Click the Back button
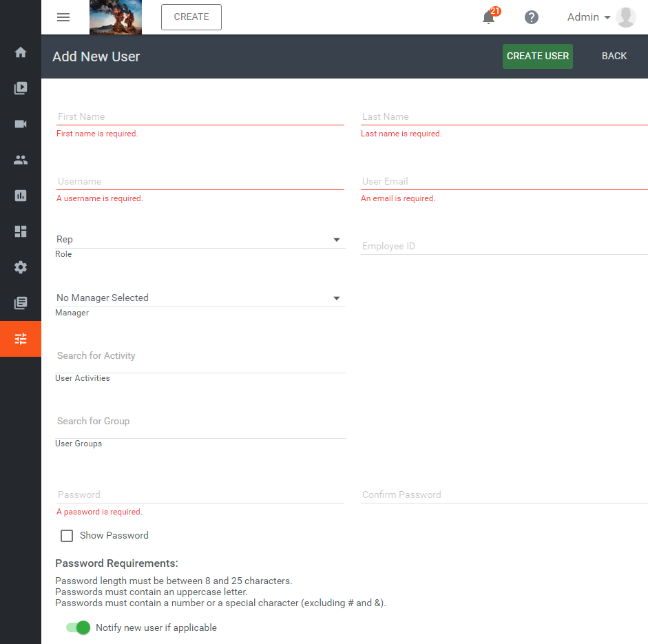The width and height of the screenshot is (648, 644). (614, 56)
